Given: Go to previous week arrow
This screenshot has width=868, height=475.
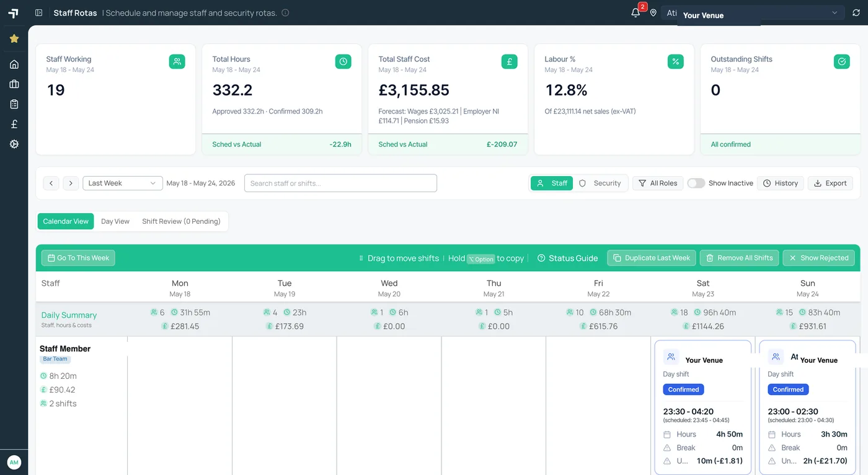Looking at the screenshot, I should click(x=51, y=183).
